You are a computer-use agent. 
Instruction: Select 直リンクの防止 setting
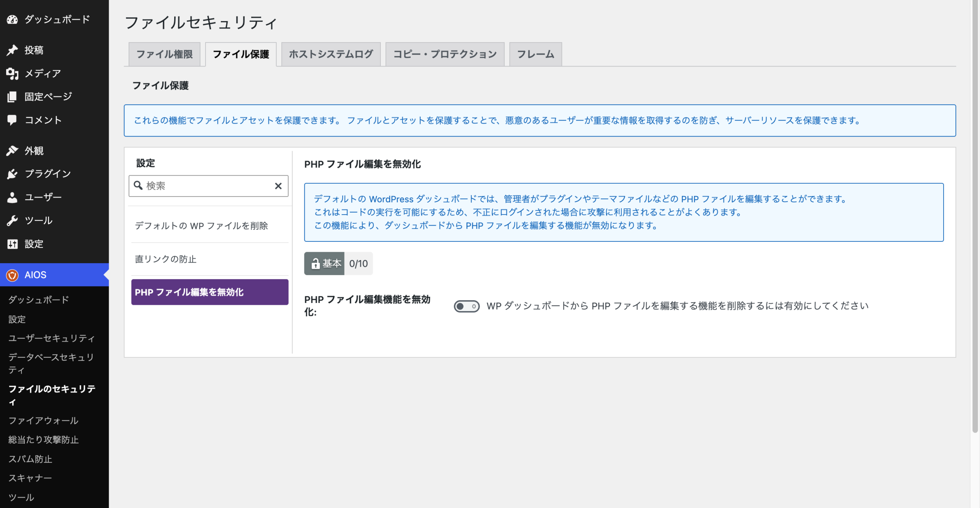point(210,259)
